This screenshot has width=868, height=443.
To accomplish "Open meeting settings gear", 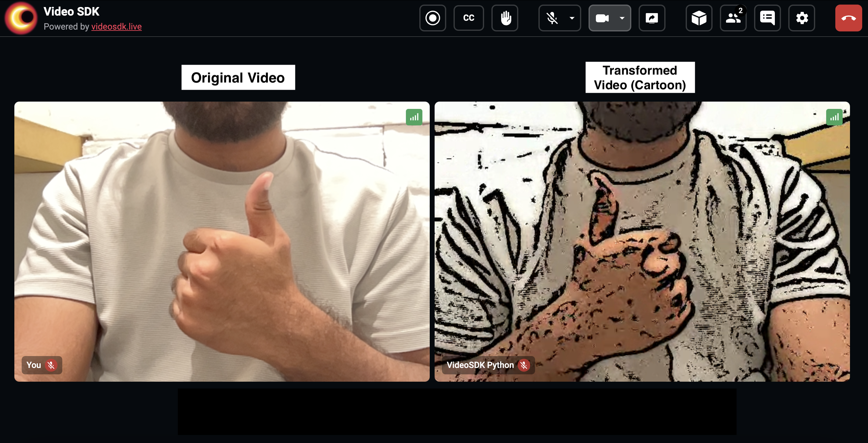I will click(802, 18).
